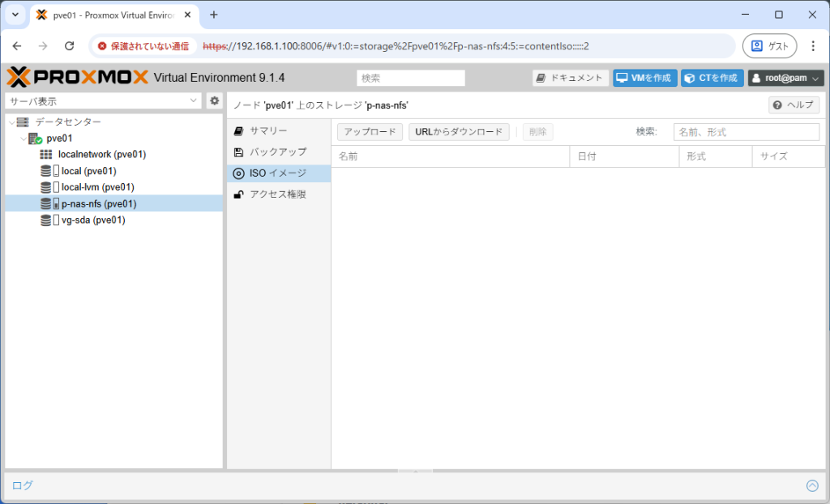Click the ゲスト browser profile button
Screen dimensions: 830x504
click(x=768, y=45)
